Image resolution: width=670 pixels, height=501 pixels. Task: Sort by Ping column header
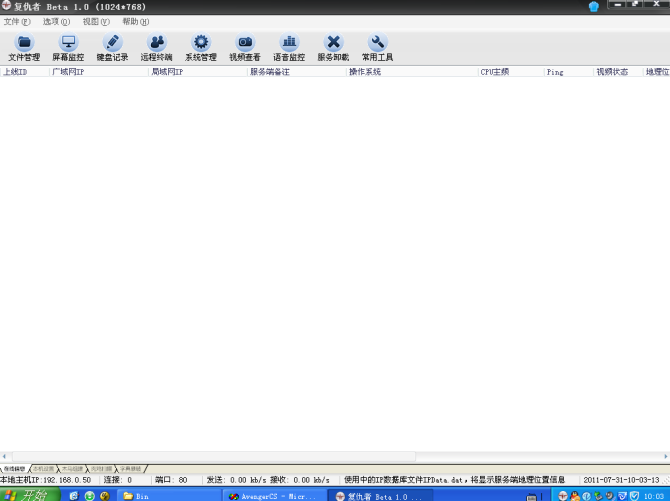pyautogui.click(x=569, y=72)
